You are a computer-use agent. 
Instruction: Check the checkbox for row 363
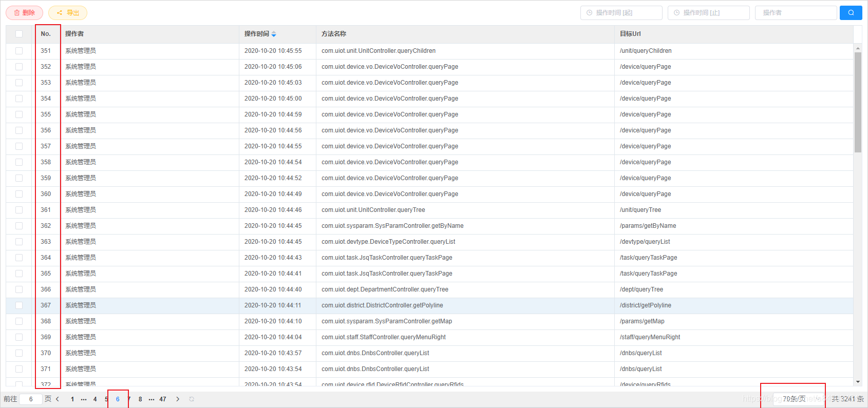coord(19,242)
